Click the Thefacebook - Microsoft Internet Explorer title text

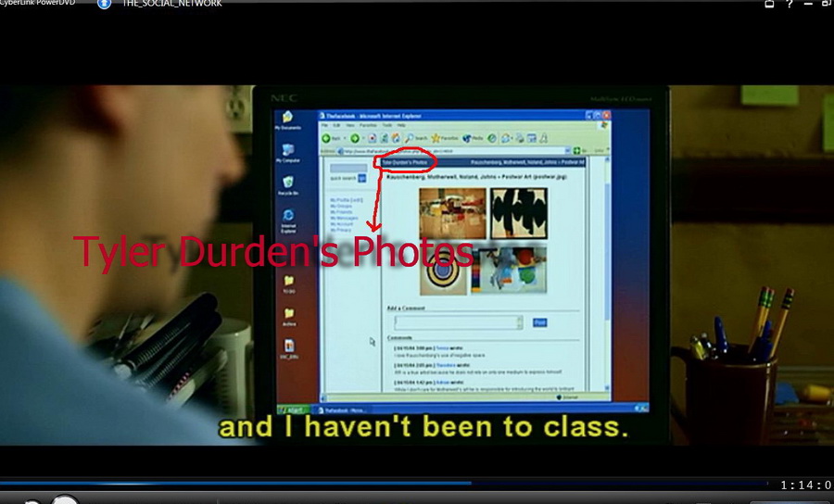coord(376,116)
